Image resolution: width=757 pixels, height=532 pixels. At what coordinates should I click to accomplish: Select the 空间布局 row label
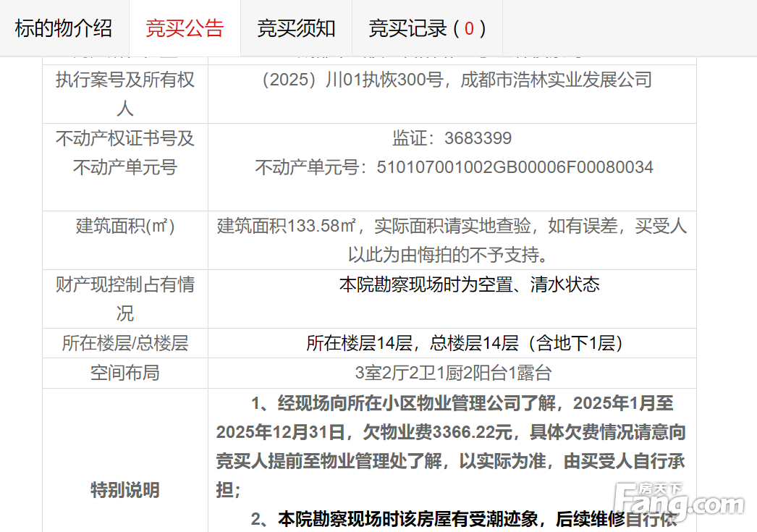tap(125, 373)
